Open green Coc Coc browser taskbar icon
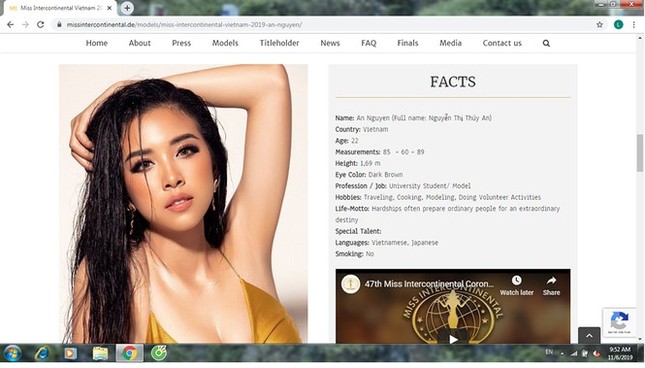 [159, 353]
